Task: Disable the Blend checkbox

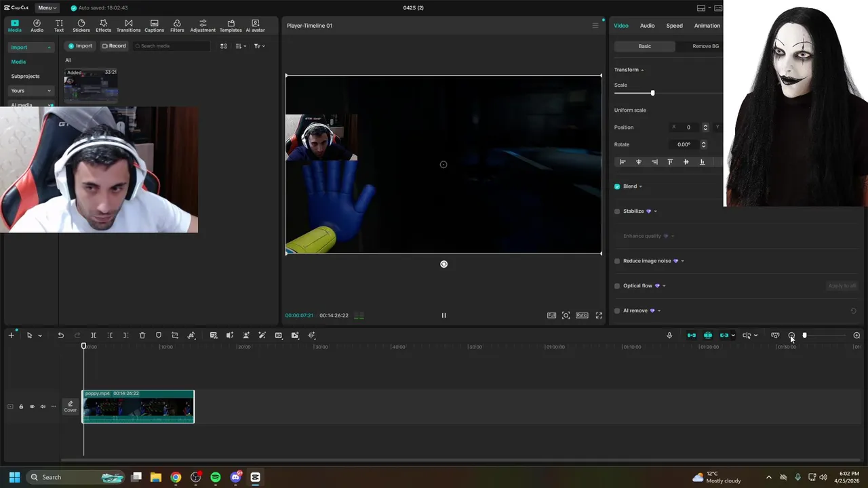Action: point(617,186)
